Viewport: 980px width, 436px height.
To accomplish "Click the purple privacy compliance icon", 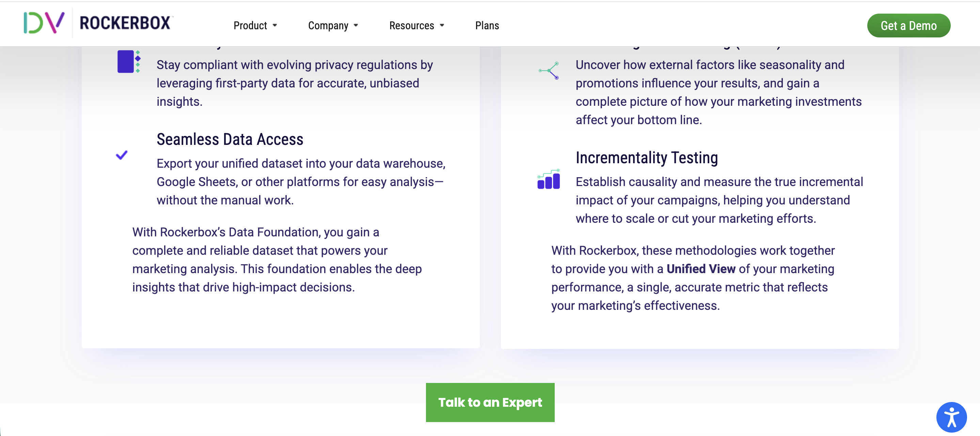I will [129, 62].
